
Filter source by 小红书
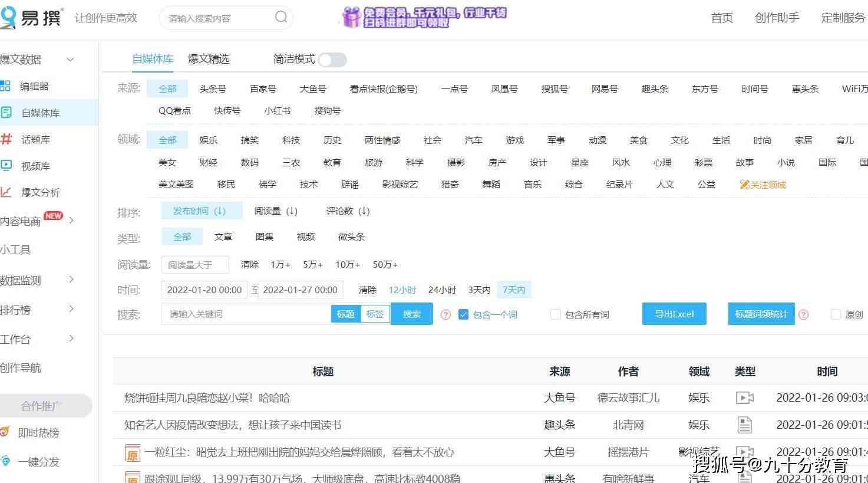pos(277,110)
